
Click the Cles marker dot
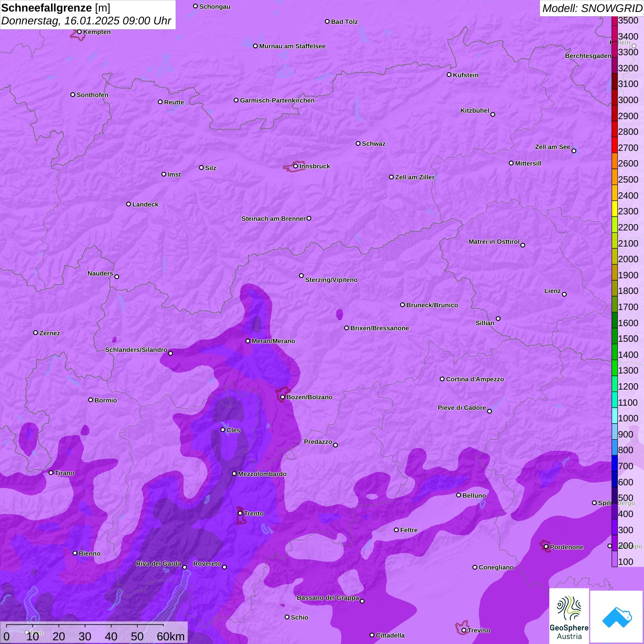[223, 430]
